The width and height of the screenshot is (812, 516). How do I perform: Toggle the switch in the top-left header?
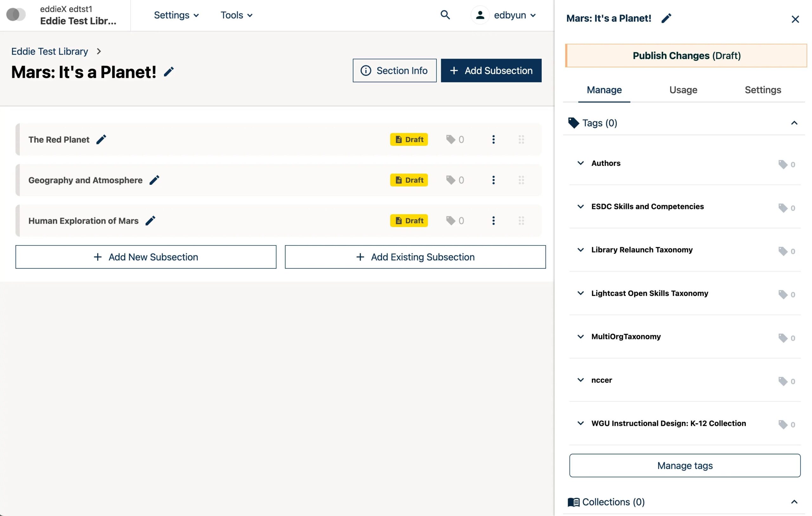pos(16,15)
